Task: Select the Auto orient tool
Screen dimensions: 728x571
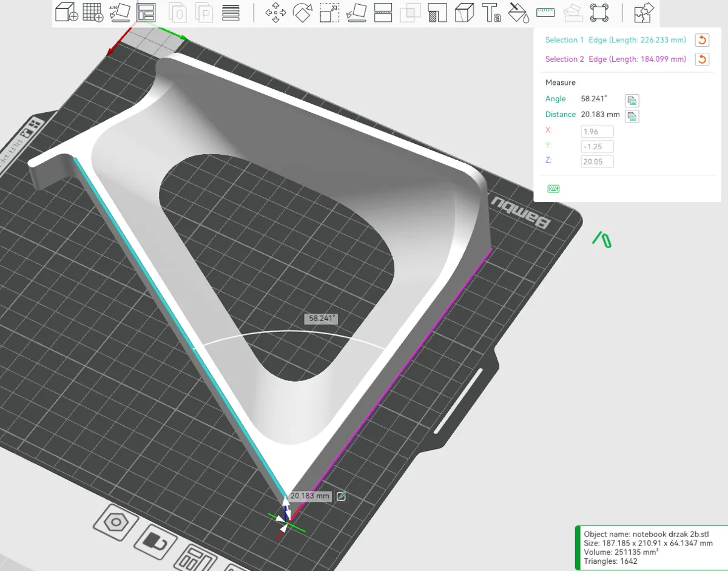Action: point(120,12)
